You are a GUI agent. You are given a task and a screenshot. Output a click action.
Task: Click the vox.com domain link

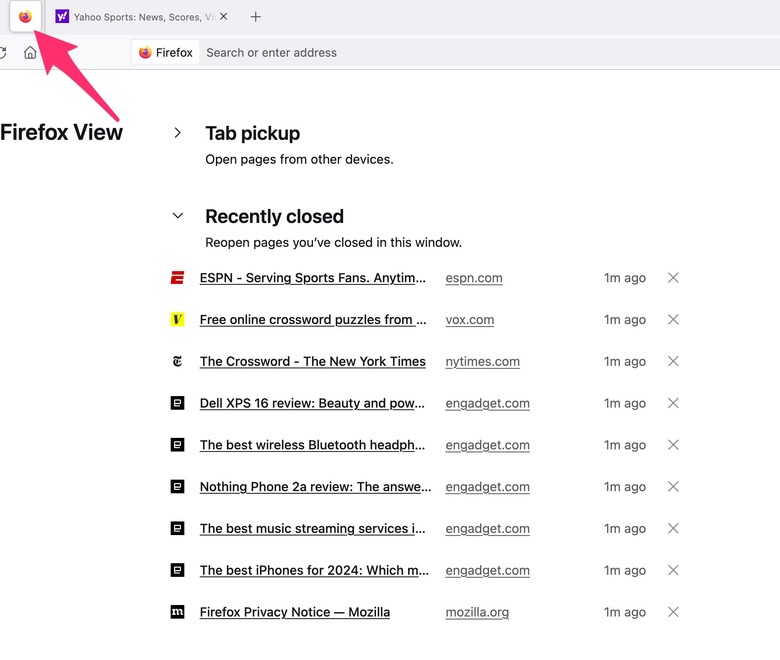click(470, 319)
